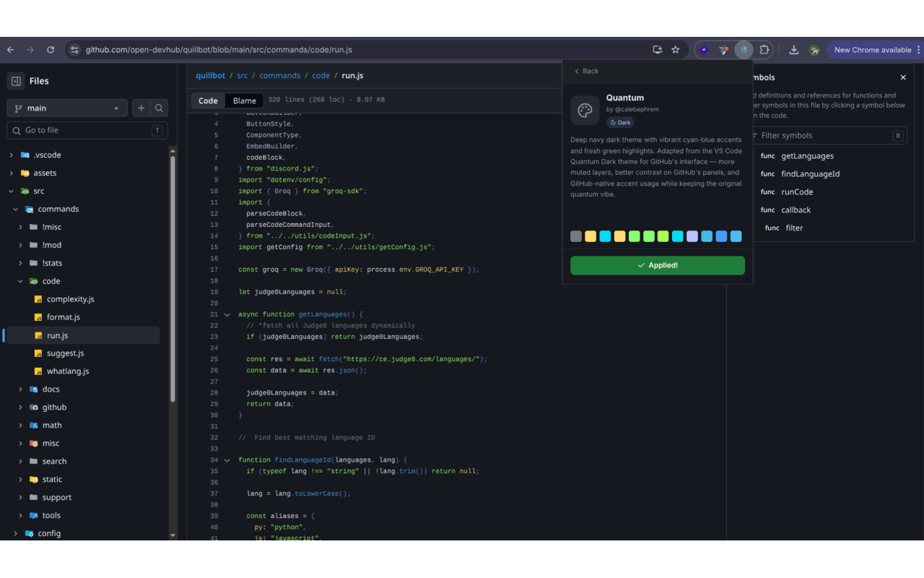Bookmark this page with the star icon

point(676,50)
